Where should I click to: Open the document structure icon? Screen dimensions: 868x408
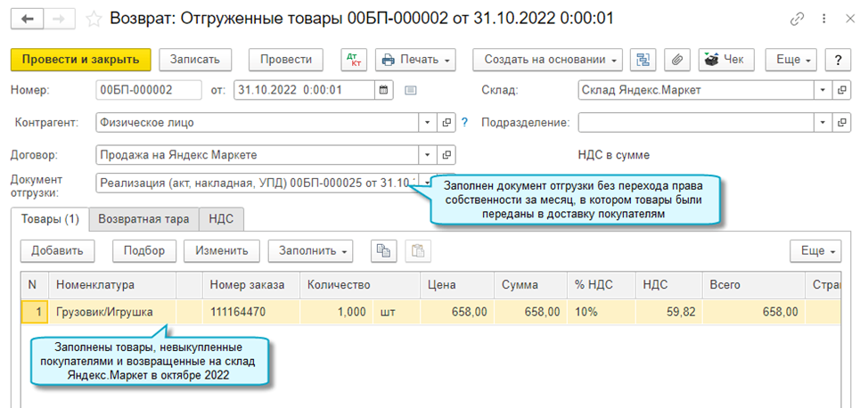click(643, 60)
